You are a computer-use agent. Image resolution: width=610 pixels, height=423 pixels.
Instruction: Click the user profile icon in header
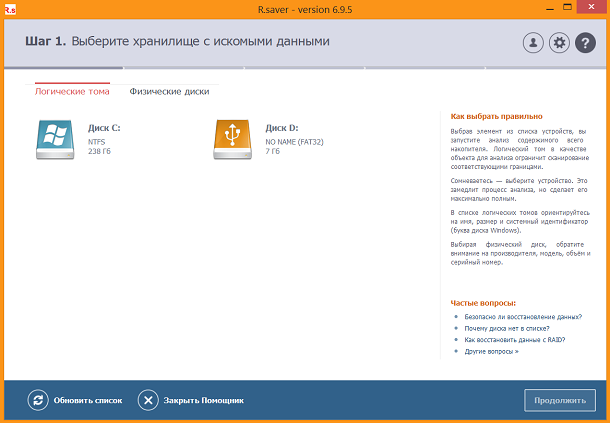533,42
